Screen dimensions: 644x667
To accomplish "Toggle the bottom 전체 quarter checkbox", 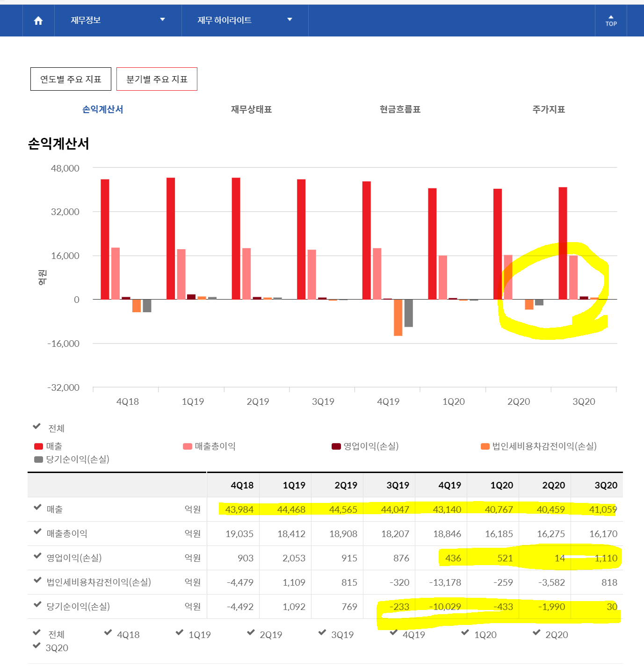I will point(36,632).
